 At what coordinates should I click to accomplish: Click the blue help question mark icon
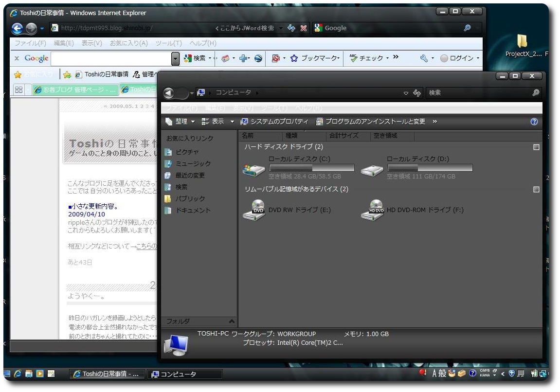pyautogui.click(x=534, y=122)
